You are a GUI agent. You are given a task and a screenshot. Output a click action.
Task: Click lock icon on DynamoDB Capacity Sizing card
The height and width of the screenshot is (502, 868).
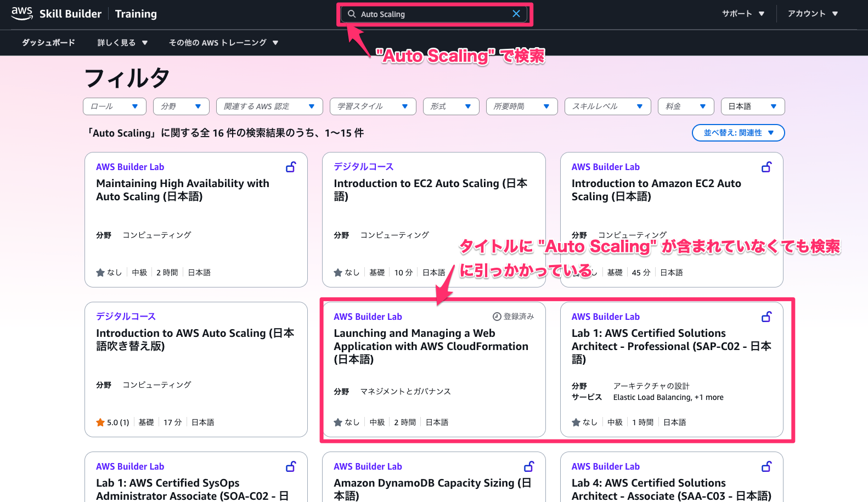point(529,466)
